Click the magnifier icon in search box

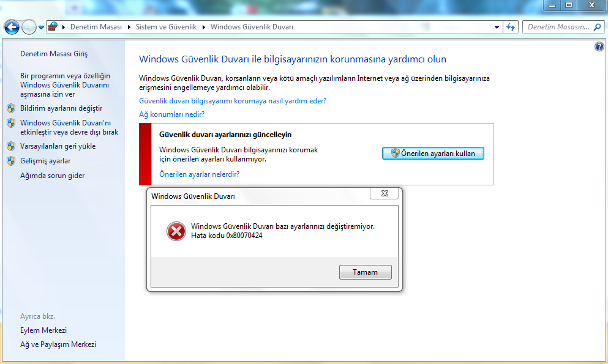598,28
